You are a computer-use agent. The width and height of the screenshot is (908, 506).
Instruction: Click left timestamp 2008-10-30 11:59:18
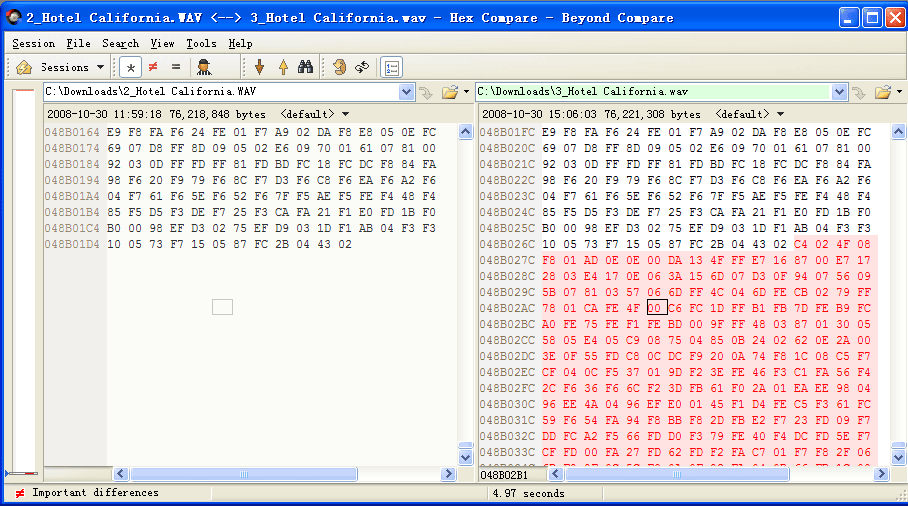104,114
